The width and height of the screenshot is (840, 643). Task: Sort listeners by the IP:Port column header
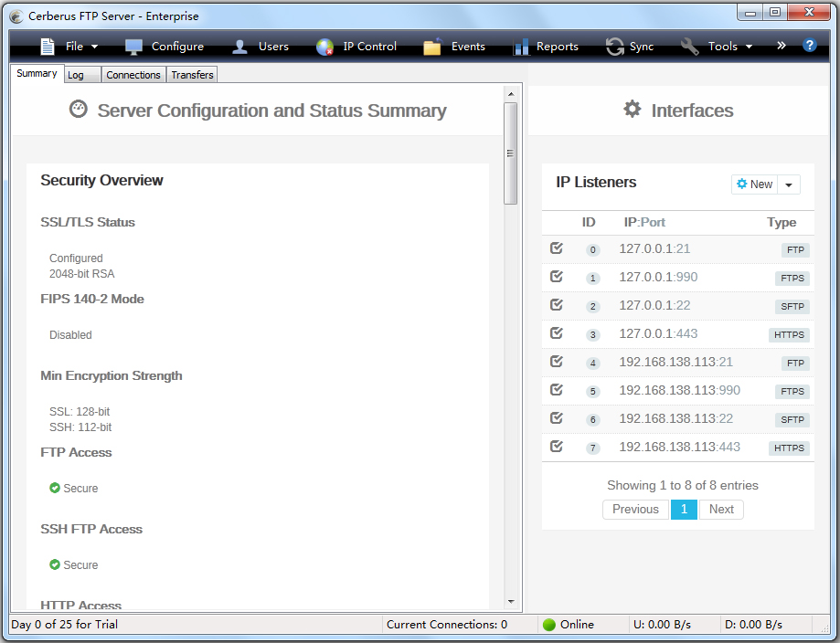644,222
